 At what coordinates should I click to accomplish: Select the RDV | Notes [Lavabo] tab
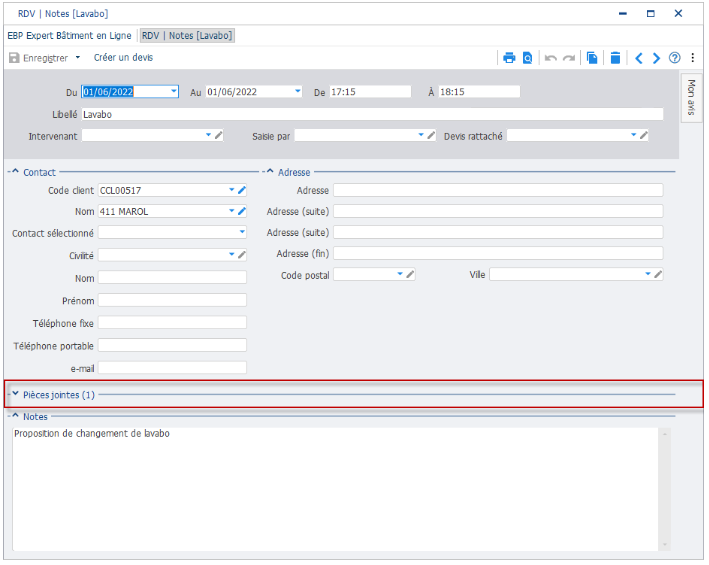tap(187, 36)
